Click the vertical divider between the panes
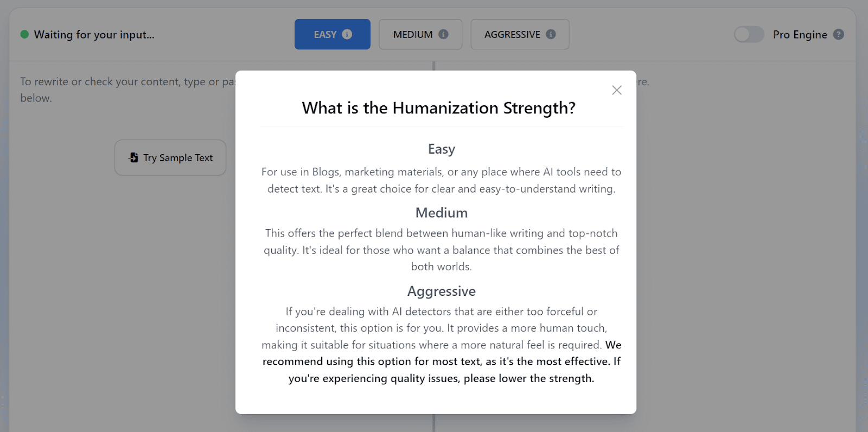The image size is (868, 432). 434,422
